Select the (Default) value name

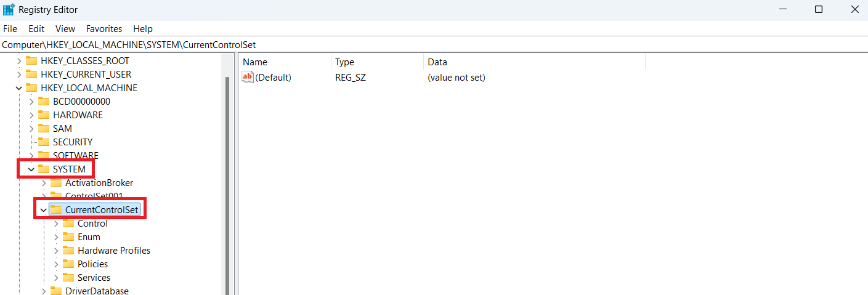click(274, 78)
